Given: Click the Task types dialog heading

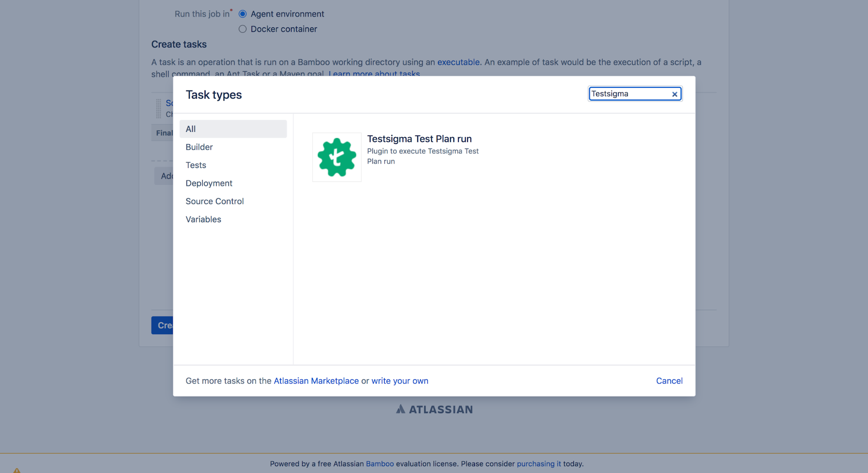Looking at the screenshot, I should tap(214, 95).
